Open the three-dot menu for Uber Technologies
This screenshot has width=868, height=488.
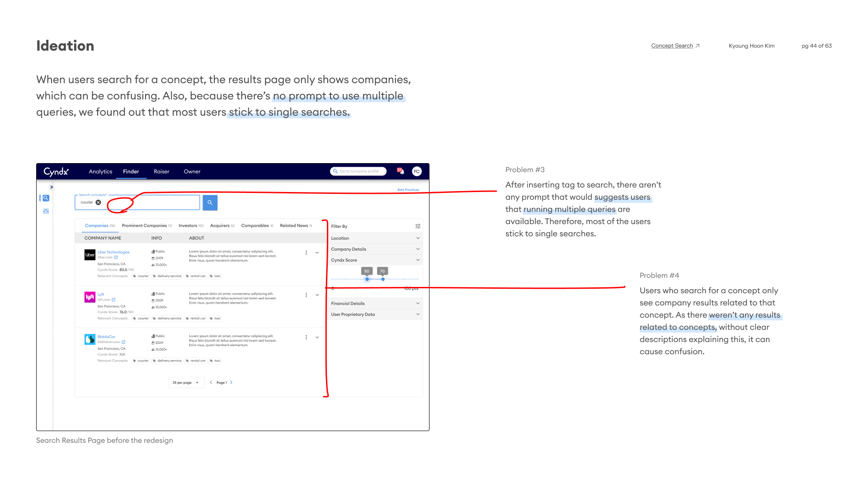pos(306,253)
